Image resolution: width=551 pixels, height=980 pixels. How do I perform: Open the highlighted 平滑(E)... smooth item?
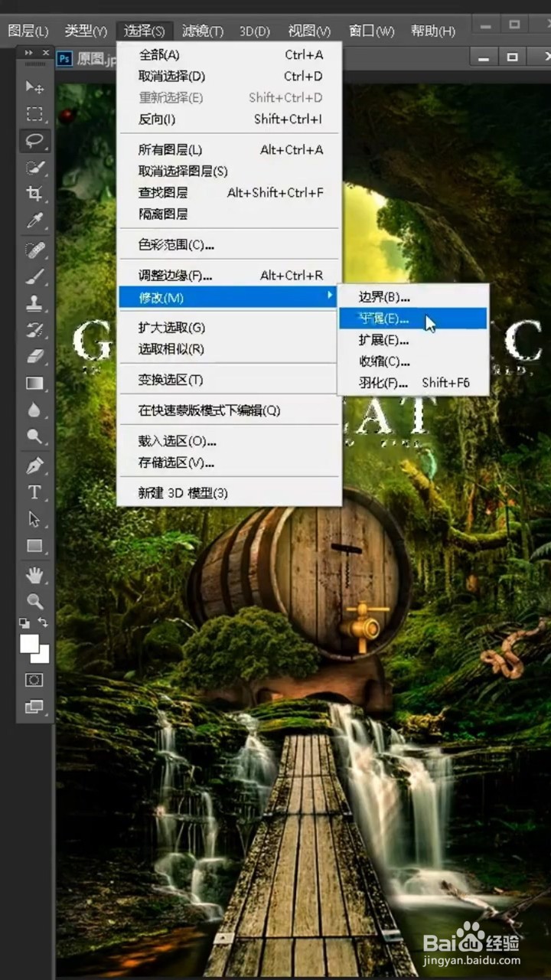[413, 318]
